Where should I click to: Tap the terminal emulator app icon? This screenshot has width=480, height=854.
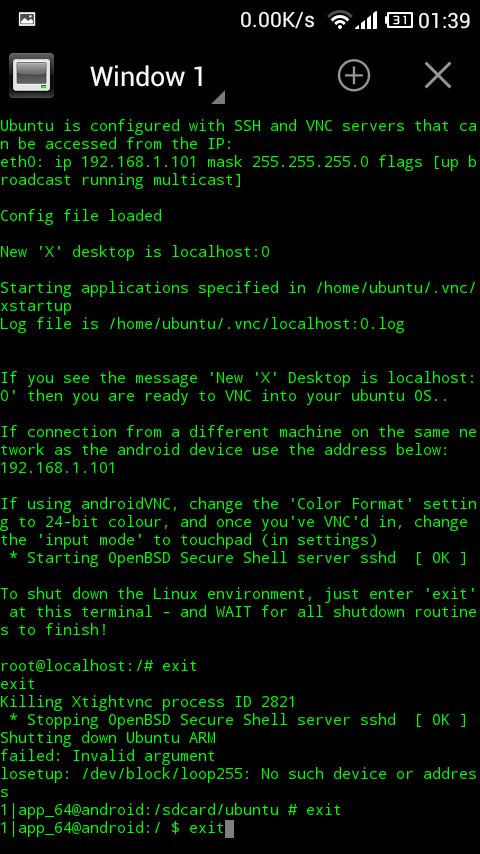pos(32,75)
